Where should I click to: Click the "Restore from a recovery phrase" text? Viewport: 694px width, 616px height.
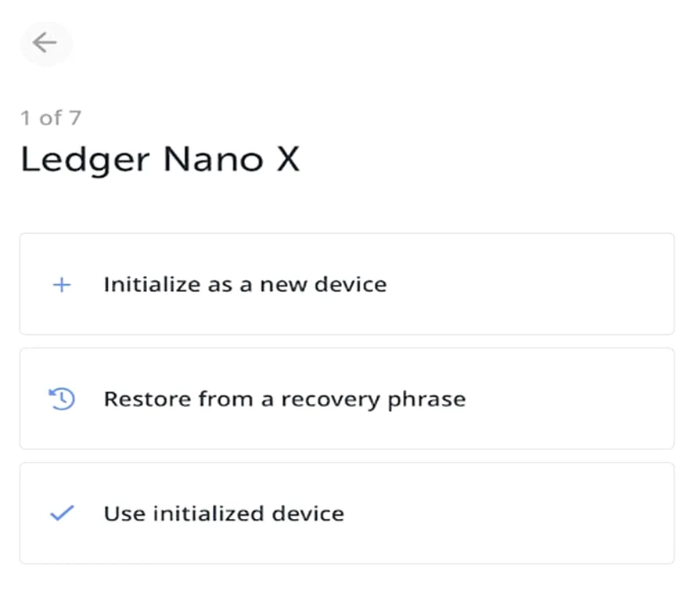pos(285,400)
